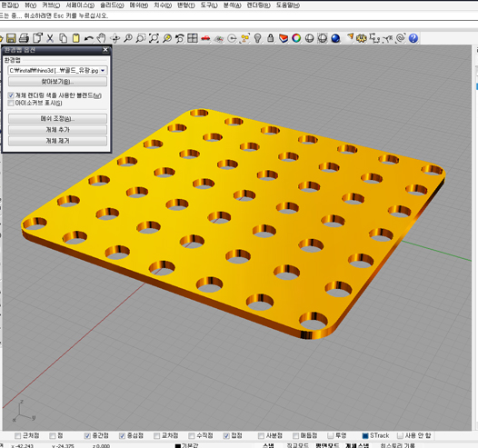Click the Zoom extents icon
The image size is (478, 448).
[x=154, y=38]
